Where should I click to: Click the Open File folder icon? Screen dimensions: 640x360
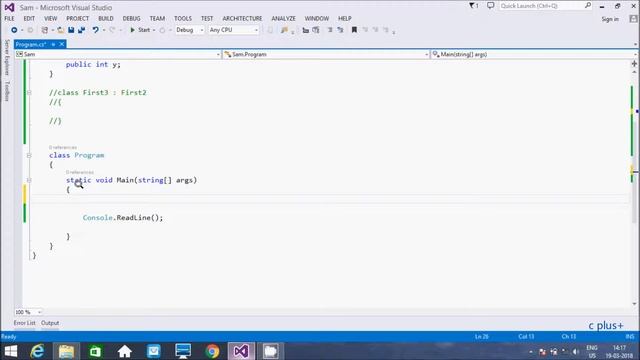pos(60,30)
